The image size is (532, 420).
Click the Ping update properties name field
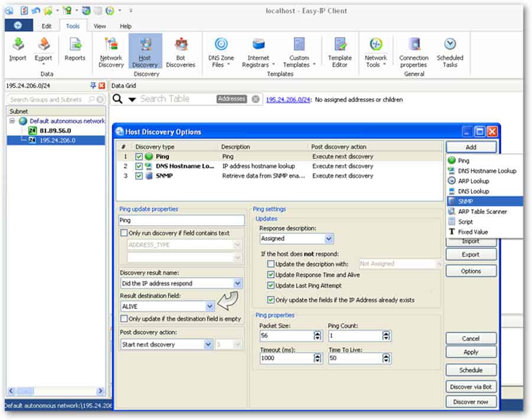pos(181,220)
